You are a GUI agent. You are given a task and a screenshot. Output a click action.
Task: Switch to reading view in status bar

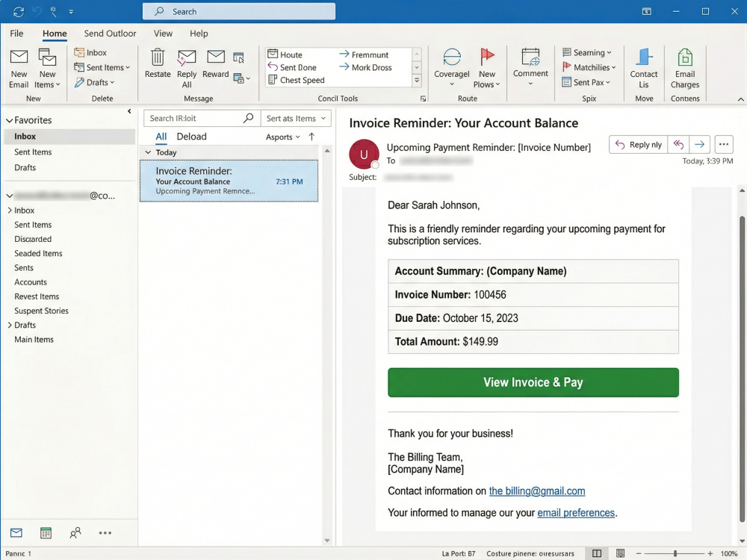tap(620, 553)
